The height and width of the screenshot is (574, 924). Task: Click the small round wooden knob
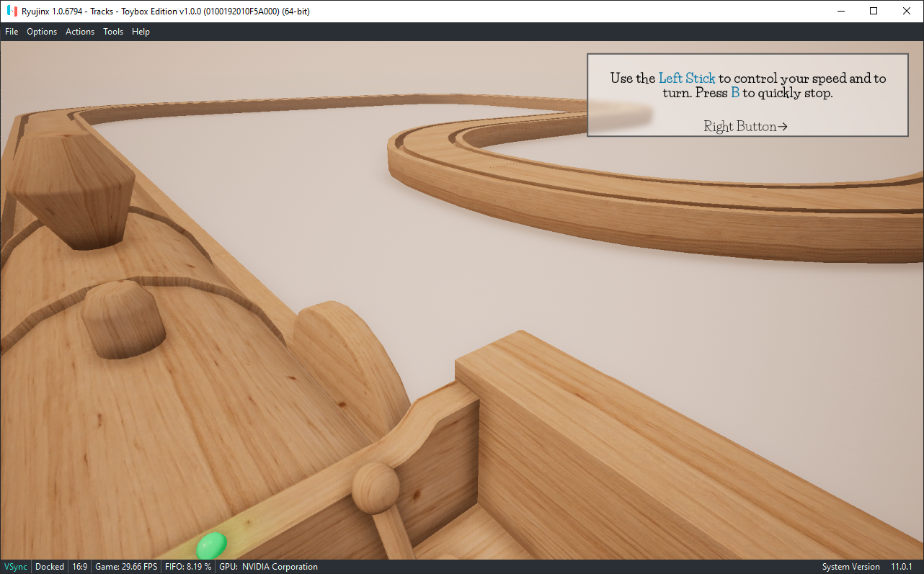pyautogui.click(x=375, y=487)
